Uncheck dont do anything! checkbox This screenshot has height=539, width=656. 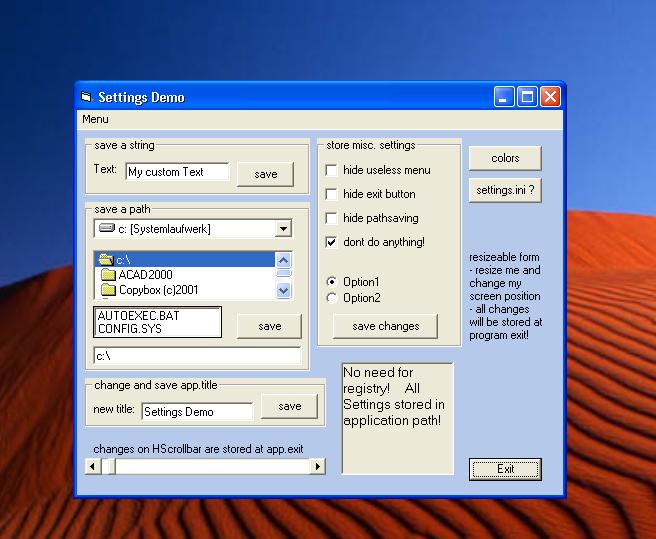pyautogui.click(x=332, y=242)
